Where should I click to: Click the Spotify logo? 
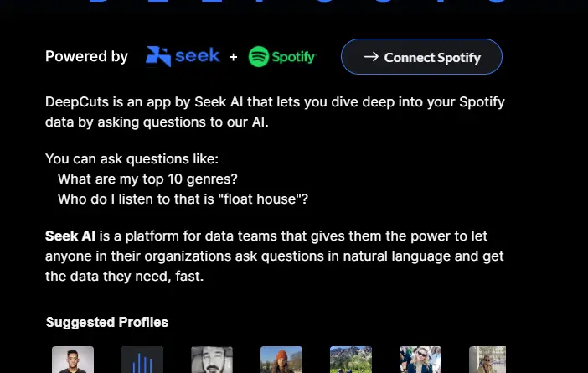point(282,57)
